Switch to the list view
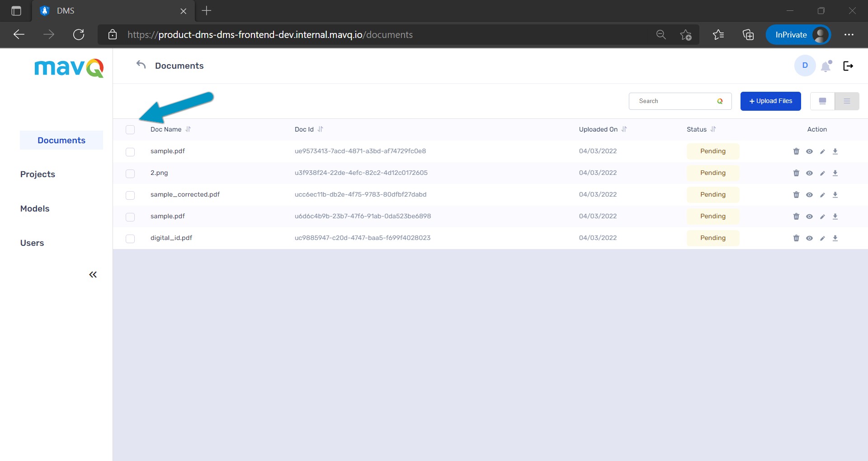This screenshot has height=461, width=868. pyautogui.click(x=847, y=101)
